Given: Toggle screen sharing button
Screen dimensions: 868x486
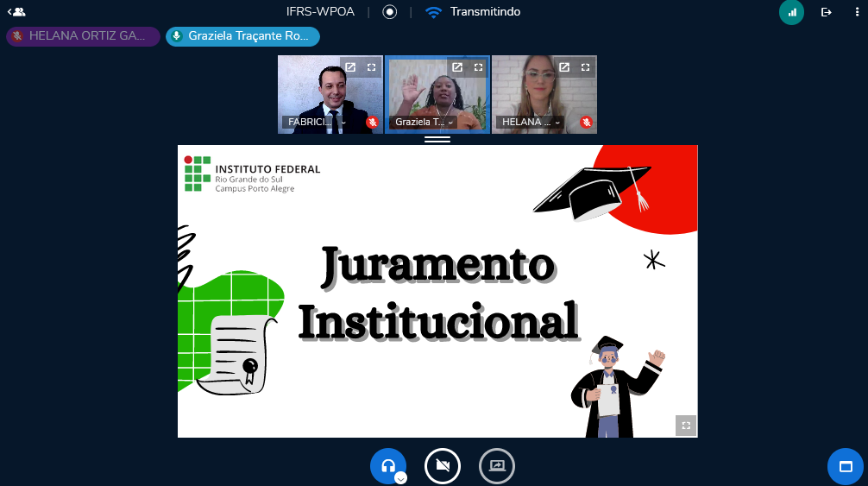Looking at the screenshot, I should point(497,466).
